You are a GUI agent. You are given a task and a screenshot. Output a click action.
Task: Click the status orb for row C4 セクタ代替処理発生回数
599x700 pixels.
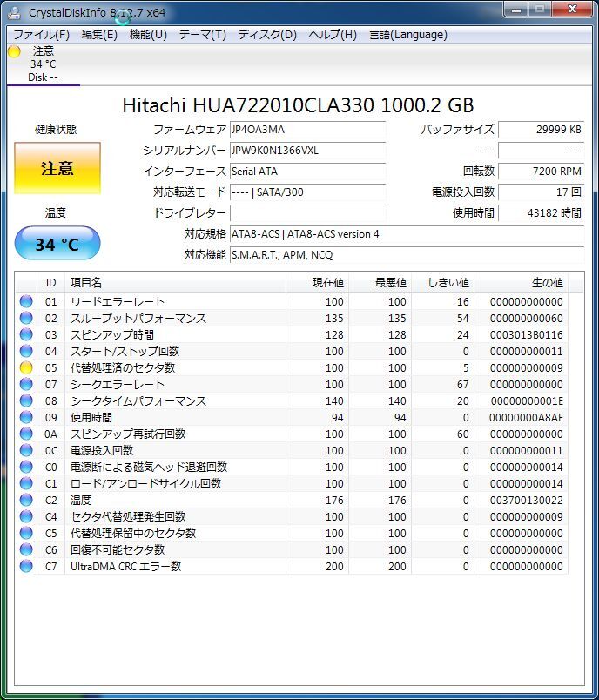[26, 516]
